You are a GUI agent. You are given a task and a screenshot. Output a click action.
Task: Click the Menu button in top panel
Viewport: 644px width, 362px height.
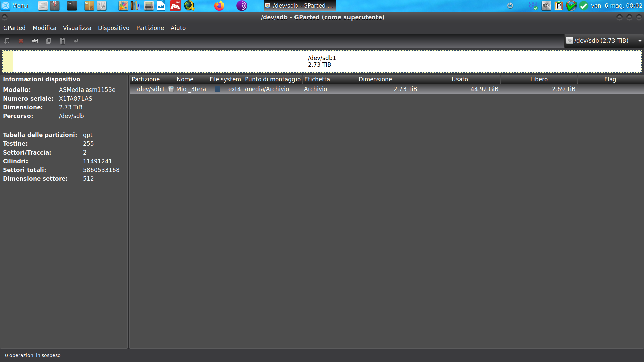pos(14,6)
